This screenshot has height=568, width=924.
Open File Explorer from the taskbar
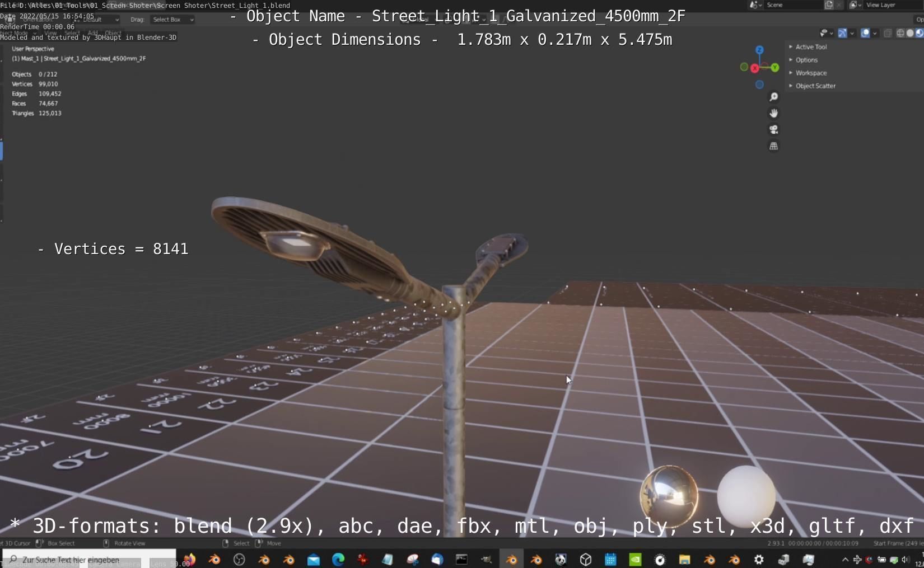click(684, 559)
